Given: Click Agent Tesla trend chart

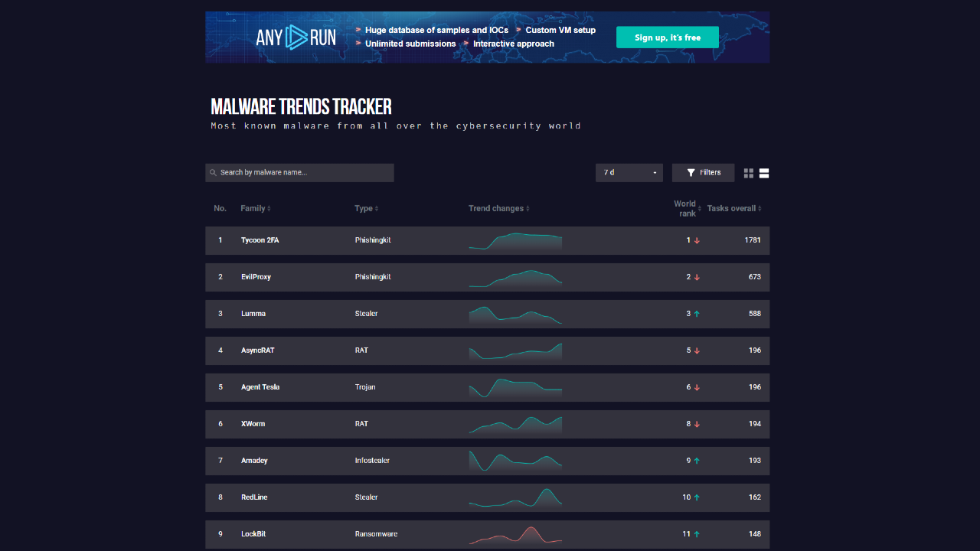Looking at the screenshot, I should (x=515, y=388).
